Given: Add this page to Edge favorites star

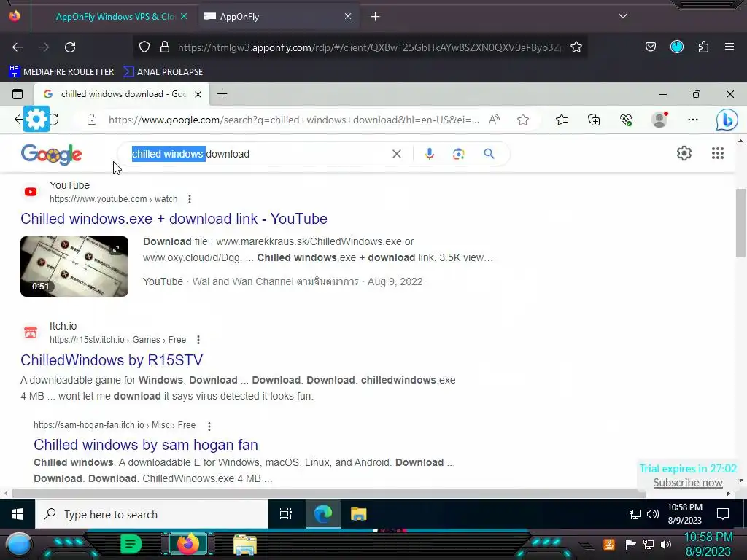Looking at the screenshot, I should 523,120.
